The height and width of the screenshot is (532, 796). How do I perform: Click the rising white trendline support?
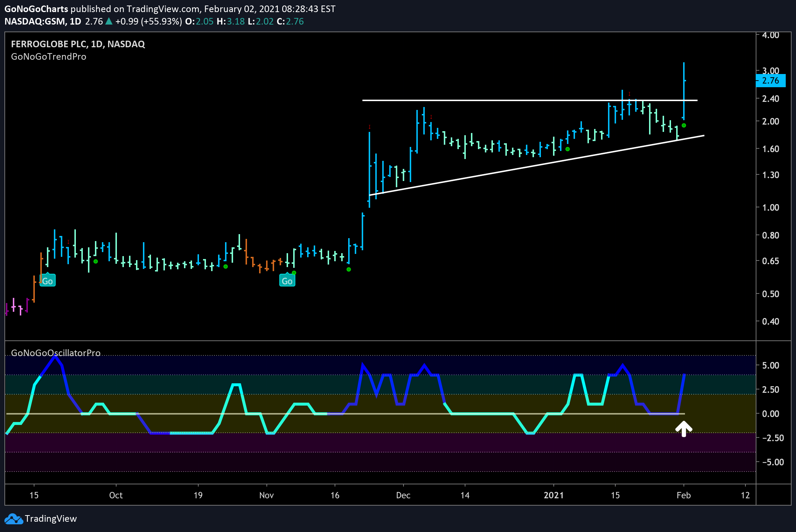[x=537, y=165]
